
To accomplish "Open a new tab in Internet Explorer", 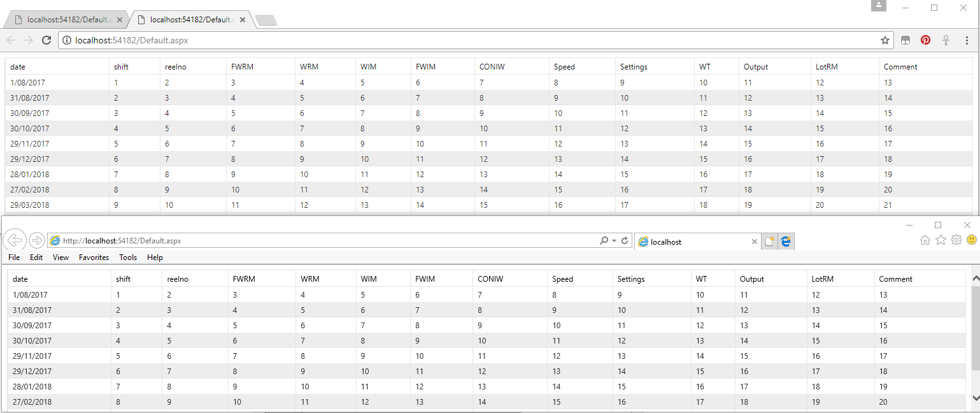I will point(770,242).
